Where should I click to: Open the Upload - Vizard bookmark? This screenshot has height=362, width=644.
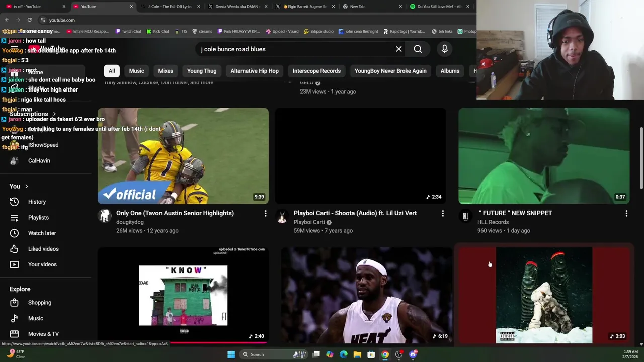282,31
